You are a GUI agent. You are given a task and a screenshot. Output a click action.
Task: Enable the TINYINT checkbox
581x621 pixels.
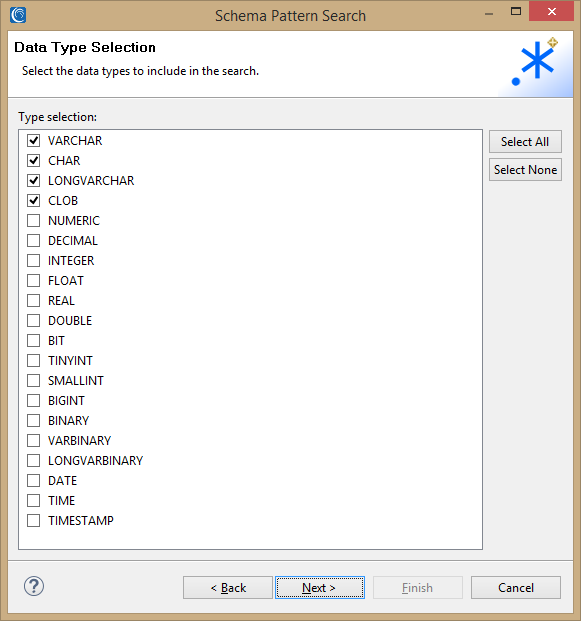tap(33, 360)
